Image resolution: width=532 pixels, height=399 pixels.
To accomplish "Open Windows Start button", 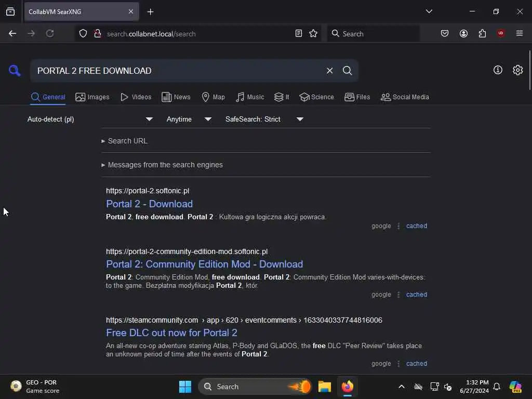I will pos(185,387).
